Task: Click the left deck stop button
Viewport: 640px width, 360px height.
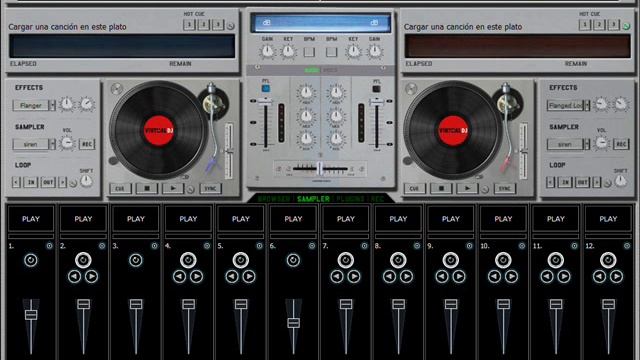Action: [x=147, y=189]
